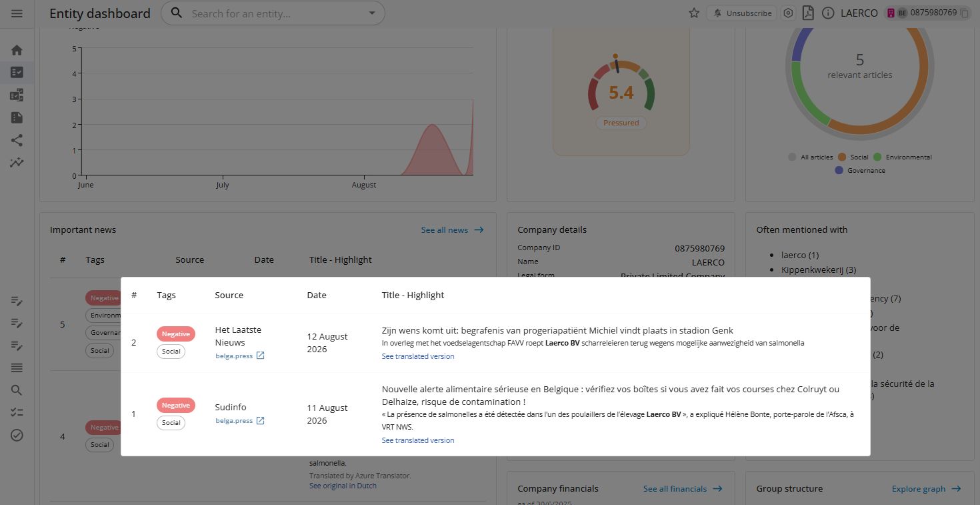The image size is (980, 505).
Task: Open the highlighted checklist sidebar icon
Action: click(x=17, y=72)
